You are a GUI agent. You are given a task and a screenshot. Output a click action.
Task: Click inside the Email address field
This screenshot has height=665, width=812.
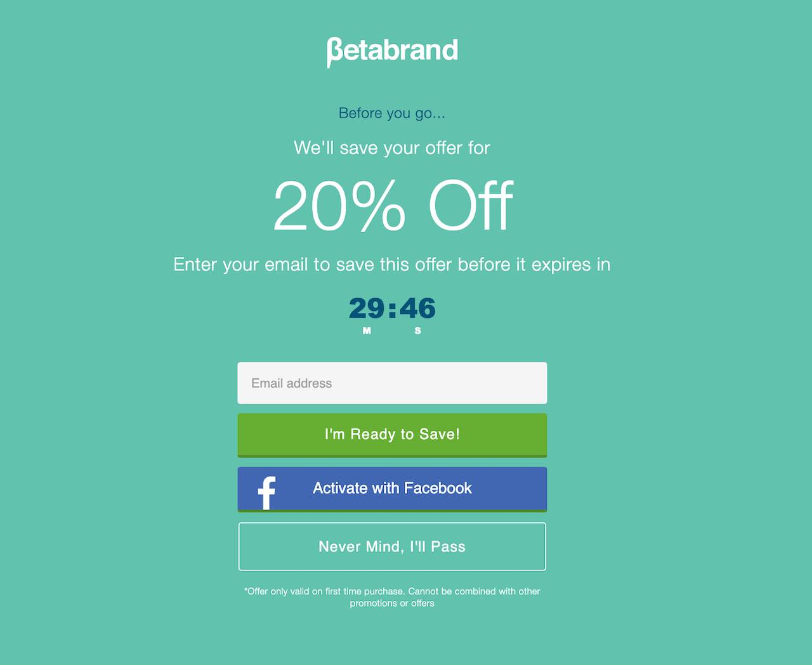[x=391, y=383]
